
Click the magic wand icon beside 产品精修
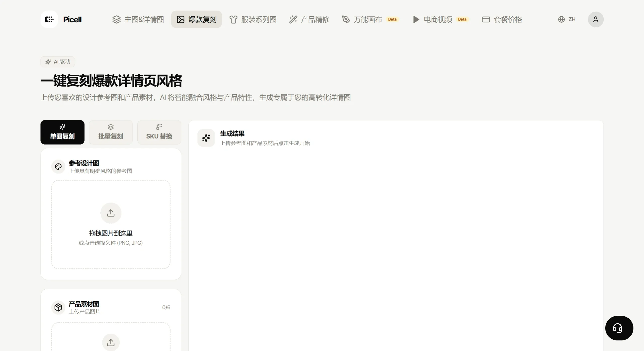coord(293,19)
